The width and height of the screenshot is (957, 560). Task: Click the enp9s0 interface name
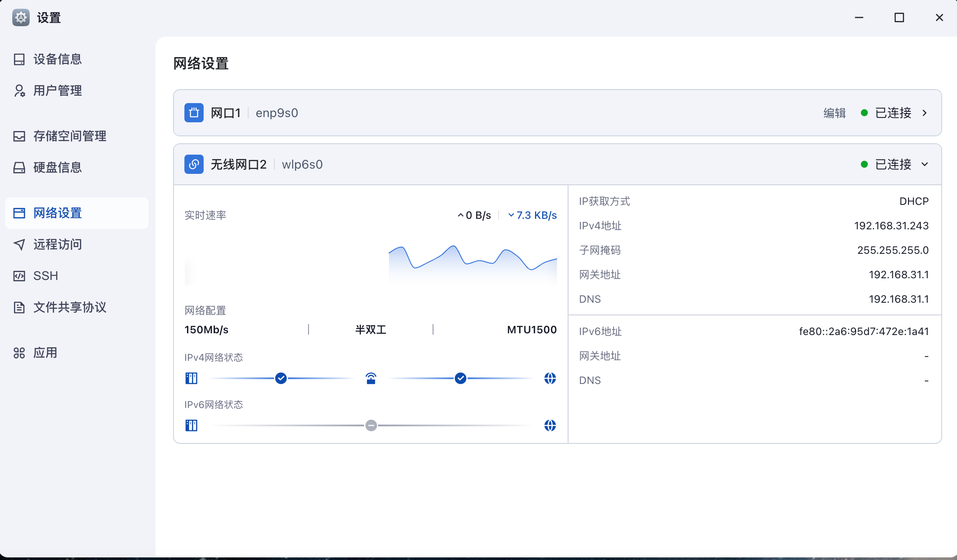(277, 113)
